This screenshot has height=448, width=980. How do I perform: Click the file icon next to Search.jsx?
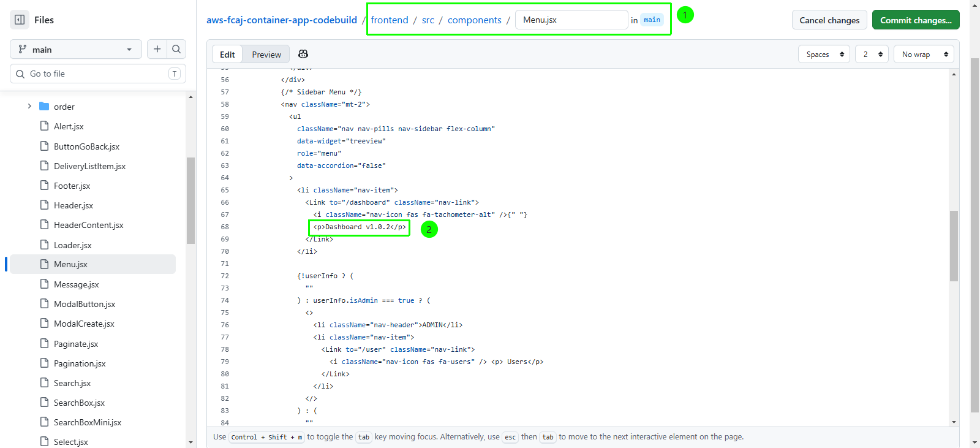point(44,382)
